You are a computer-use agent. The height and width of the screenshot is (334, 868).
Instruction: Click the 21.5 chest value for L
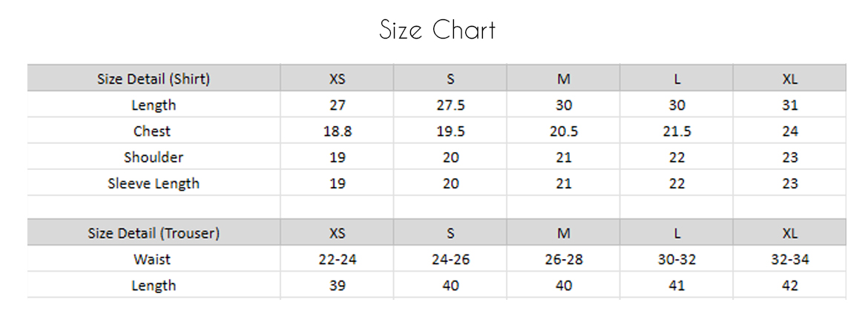[677, 131]
